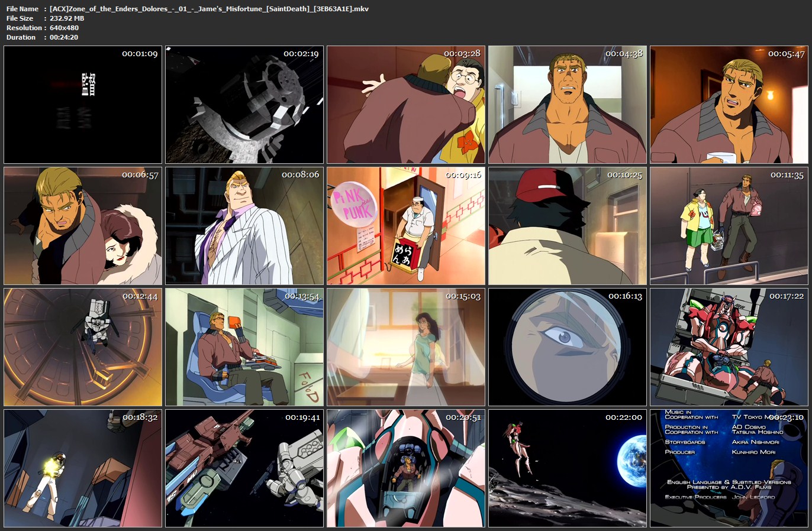
Task: Choose the thumbnail at 00:05:47
Action: coord(729,105)
